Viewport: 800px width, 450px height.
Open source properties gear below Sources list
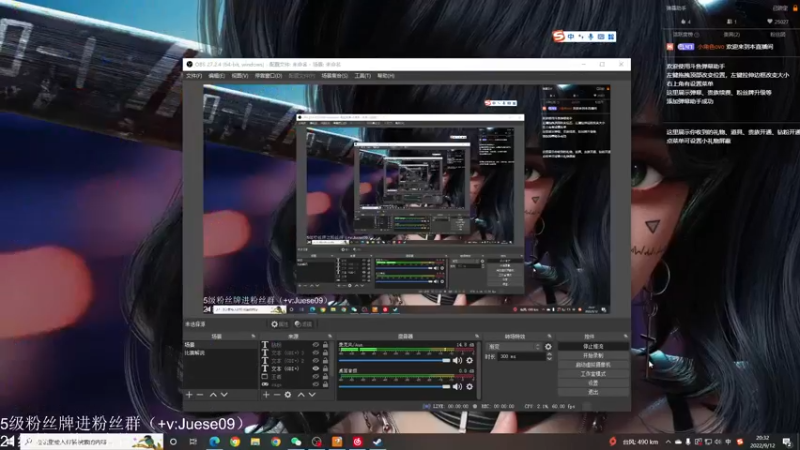tap(288, 395)
